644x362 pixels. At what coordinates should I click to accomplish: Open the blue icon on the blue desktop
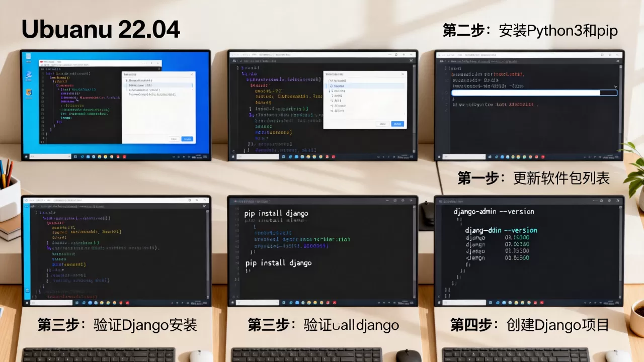pyautogui.click(x=29, y=75)
